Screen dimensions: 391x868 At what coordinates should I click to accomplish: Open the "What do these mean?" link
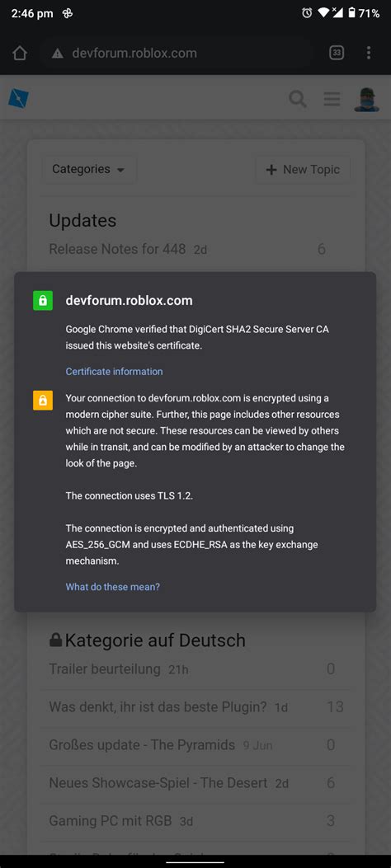112,587
